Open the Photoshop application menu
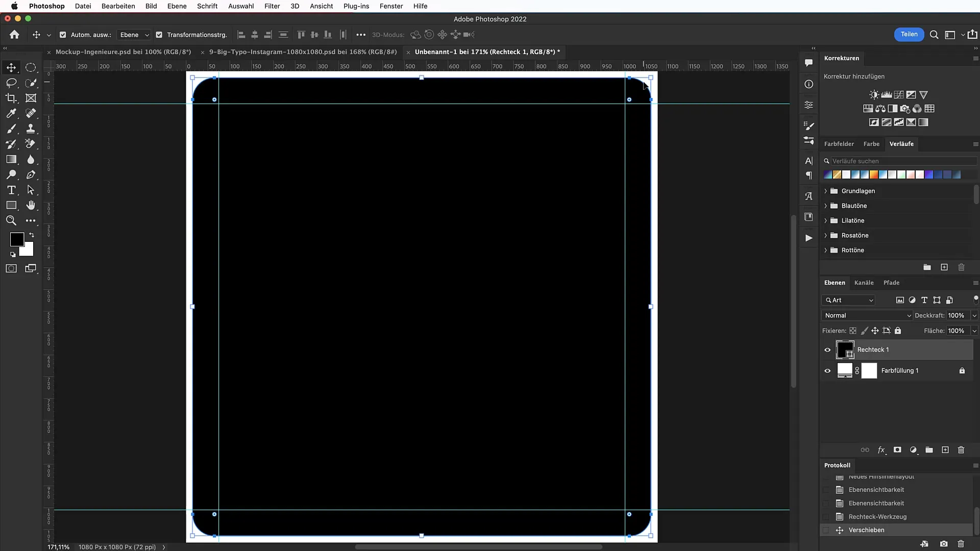The height and width of the screenshot is (551, 980). coord(46,6)
